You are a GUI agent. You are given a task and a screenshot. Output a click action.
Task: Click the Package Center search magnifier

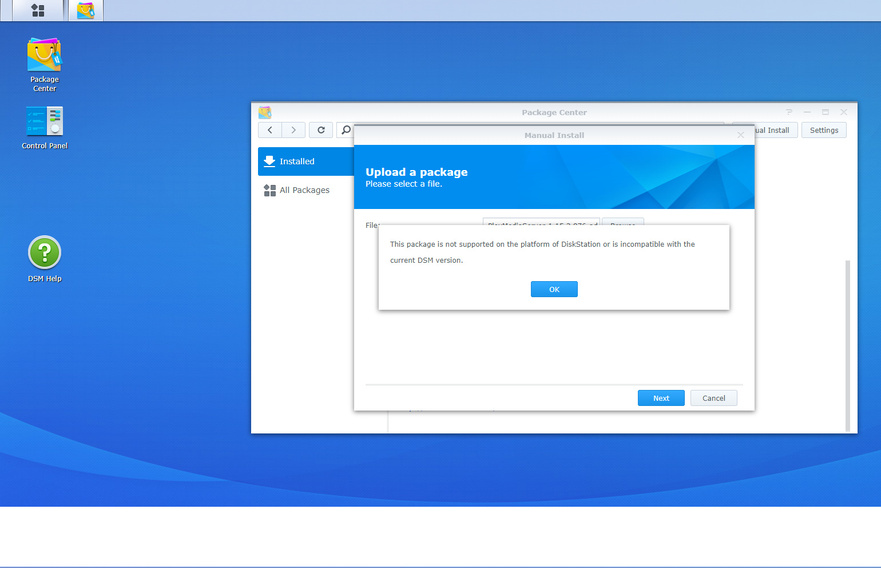[x=346, y=130]
